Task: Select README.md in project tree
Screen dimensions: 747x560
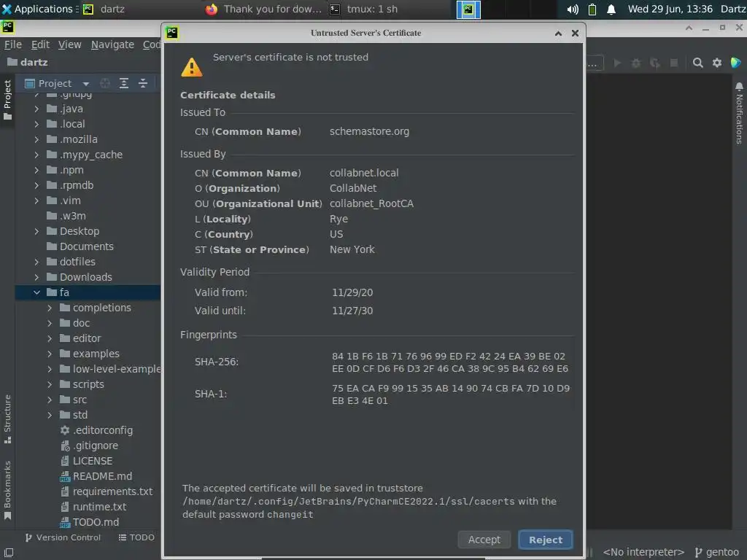Action: point(96,476)
